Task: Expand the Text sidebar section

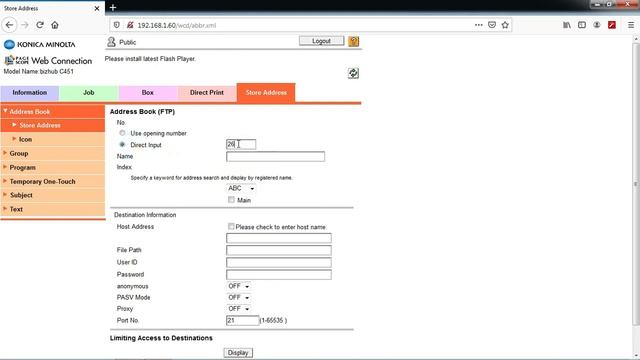Action: click(x=53, y=209)
